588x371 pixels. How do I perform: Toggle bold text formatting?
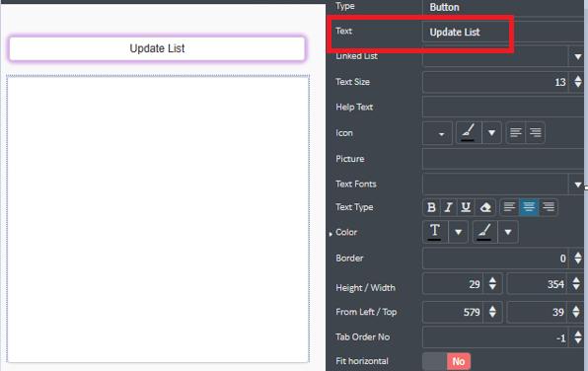(x=431, y=207)
